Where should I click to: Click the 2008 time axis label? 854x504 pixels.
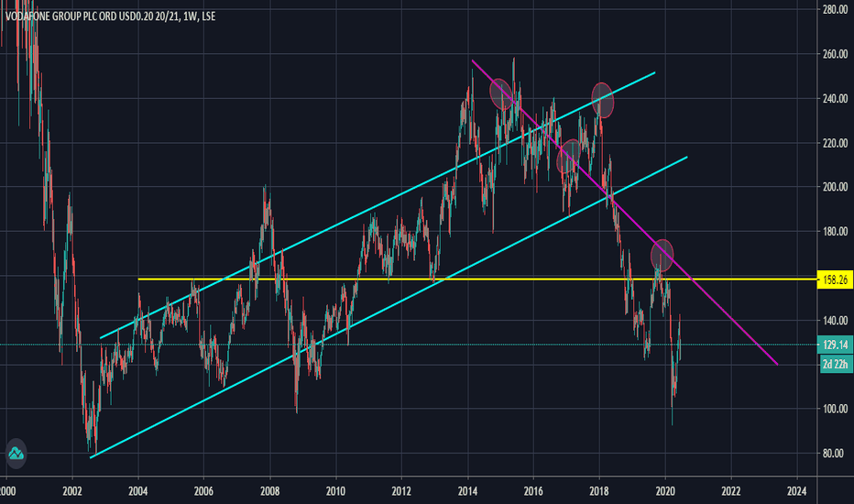pyautogui.click(x=270, y=491)
